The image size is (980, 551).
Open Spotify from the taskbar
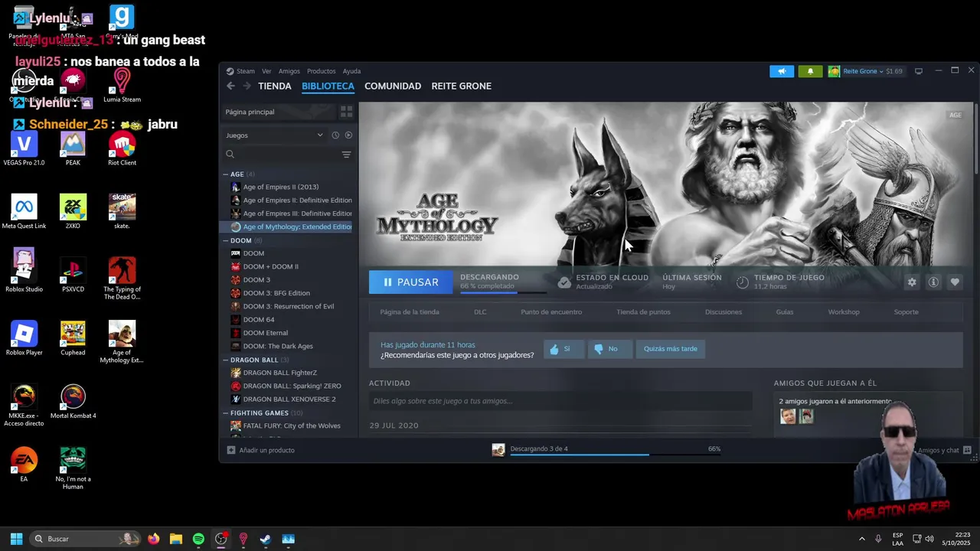click(x=198, y=539)
